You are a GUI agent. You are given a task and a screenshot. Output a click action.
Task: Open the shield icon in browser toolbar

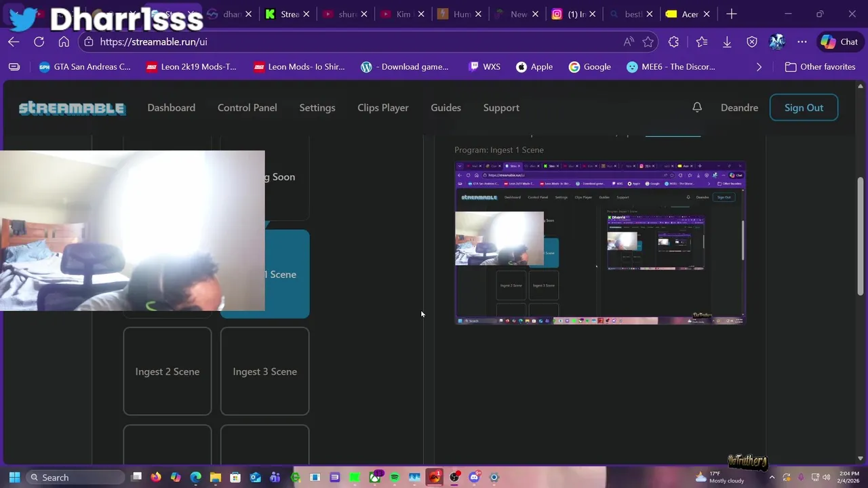pos(752,42)
